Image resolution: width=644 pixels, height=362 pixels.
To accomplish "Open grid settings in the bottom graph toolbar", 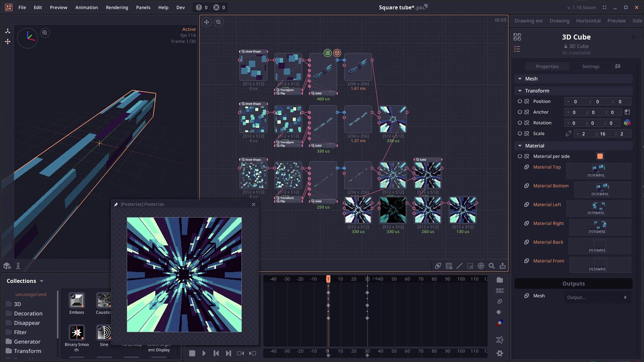I will [448, 266].
